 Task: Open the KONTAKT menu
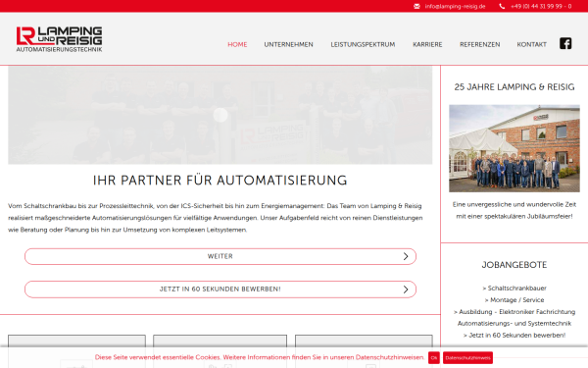pyautogui.click(x=531, y=44)
